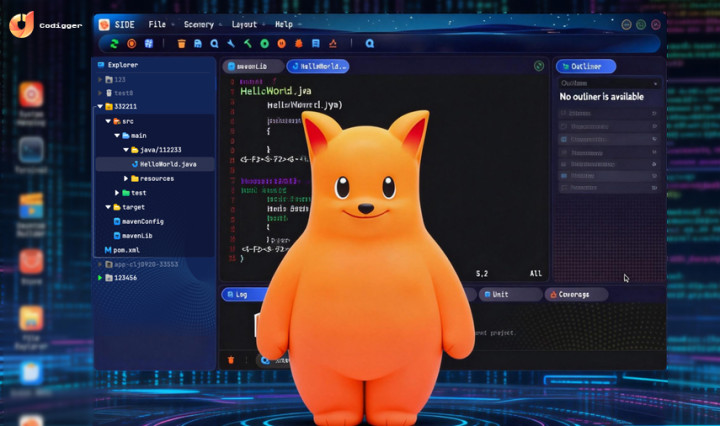
Task: Click the HelloWorld.jva heading in the code editor
Action: click(x=276, y=91)
